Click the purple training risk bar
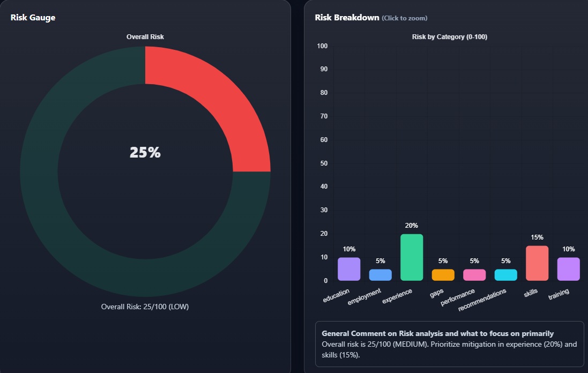Screen dimensions: 588x373 [569, 269]
